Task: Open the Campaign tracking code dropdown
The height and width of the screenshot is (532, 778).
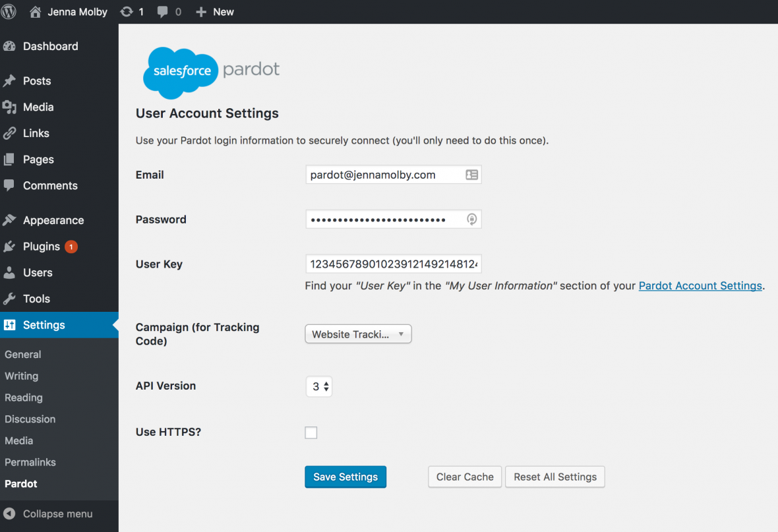Action: tap(358, 334)
